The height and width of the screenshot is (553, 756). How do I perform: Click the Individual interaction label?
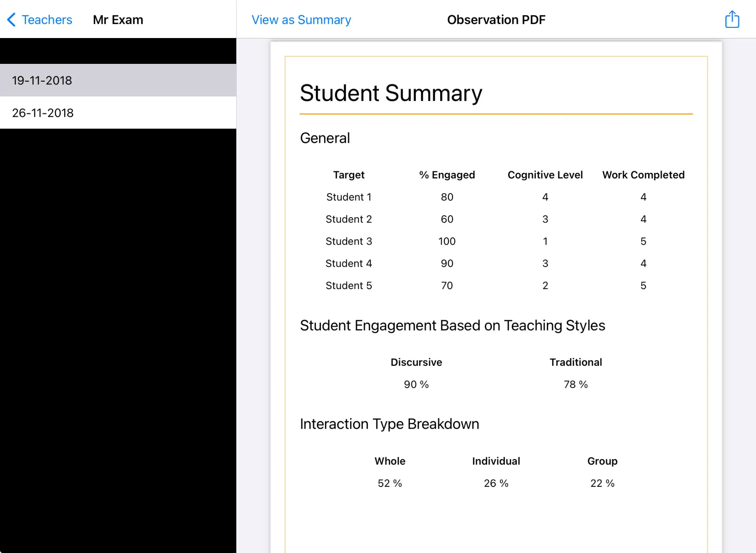pyautogui.click(x=496, y=461)
